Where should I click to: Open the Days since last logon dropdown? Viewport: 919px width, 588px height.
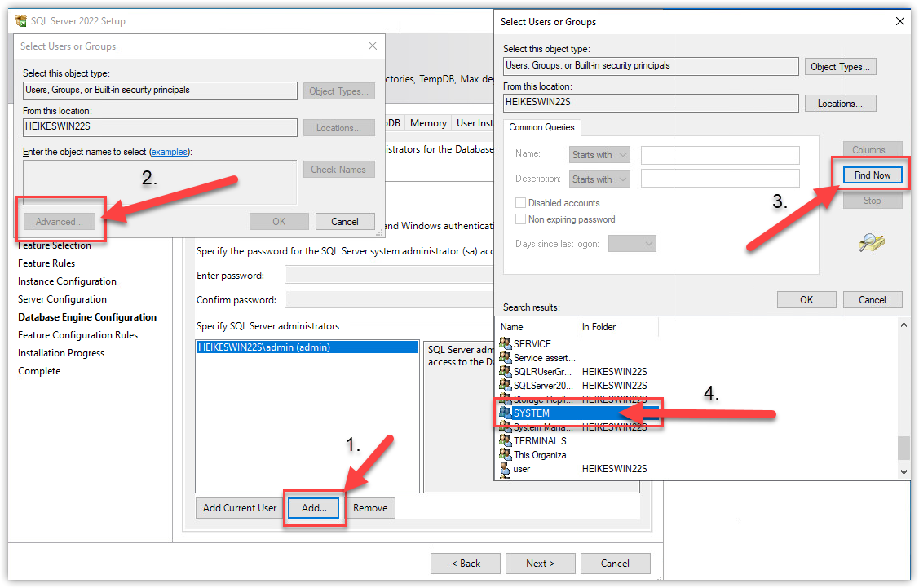(633, 244)
